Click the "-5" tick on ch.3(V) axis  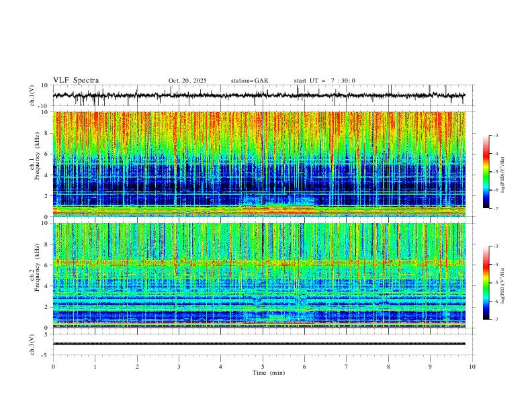(x=46, y=355)
